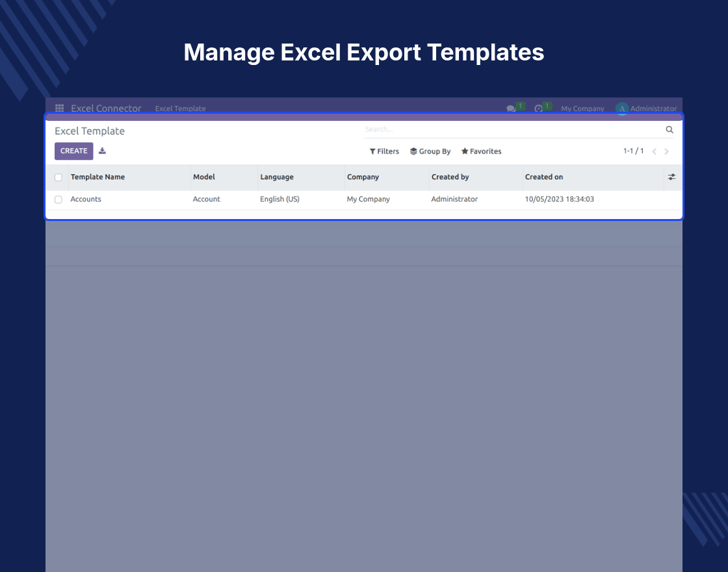
Task: Go to the next page arrow
Action: pyautogui.click(x=667, y=151)
